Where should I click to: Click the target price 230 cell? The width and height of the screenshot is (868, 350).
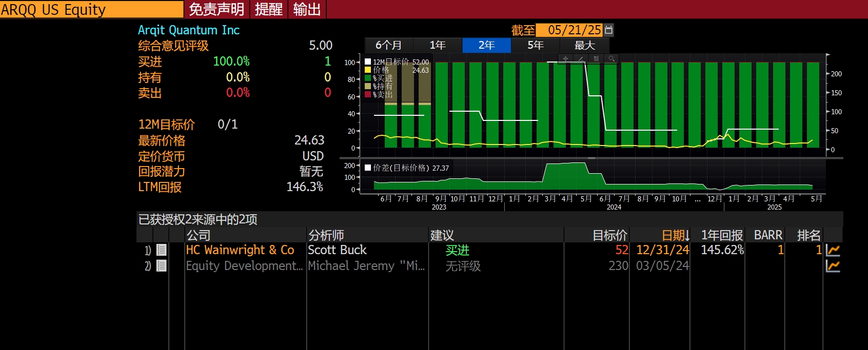619,266
